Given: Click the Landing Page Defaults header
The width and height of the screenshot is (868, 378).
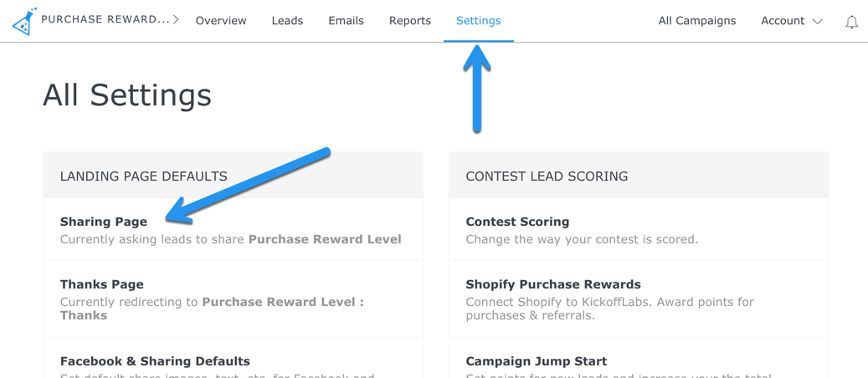Looking at the screenshot, I should (x=144, y=176).
